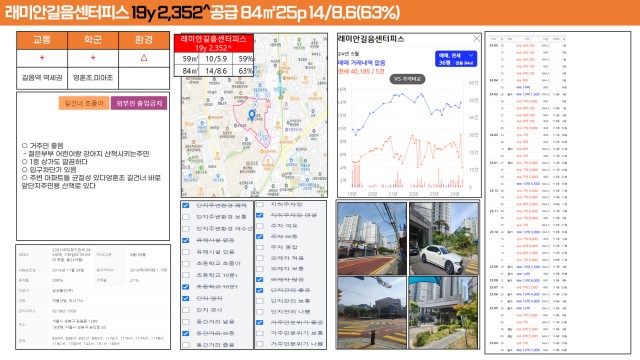Screen dimensions: 640x360
Task: Select the red 래미안길음센터피스 label on the map
Action: (x=213, y=43)
